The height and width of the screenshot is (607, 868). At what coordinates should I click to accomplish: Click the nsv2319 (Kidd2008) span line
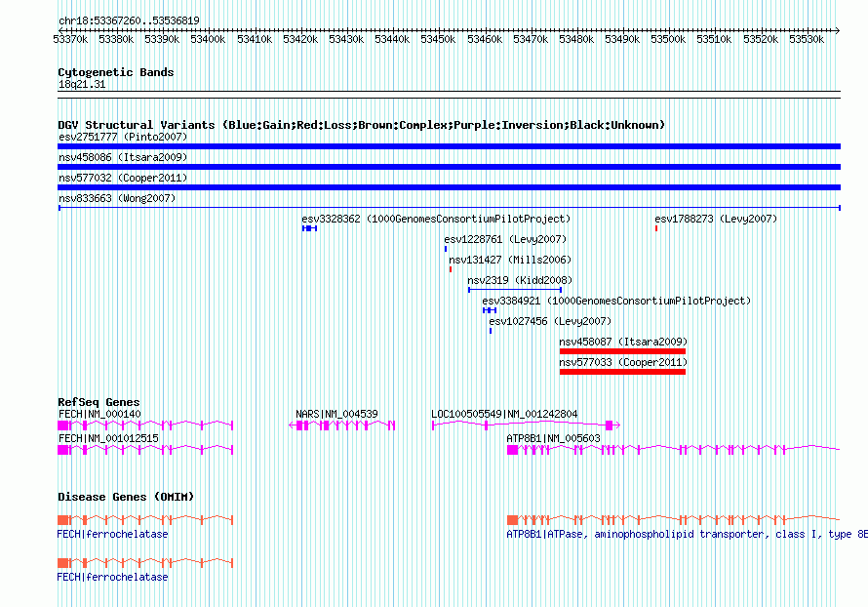tap(515, 290)
